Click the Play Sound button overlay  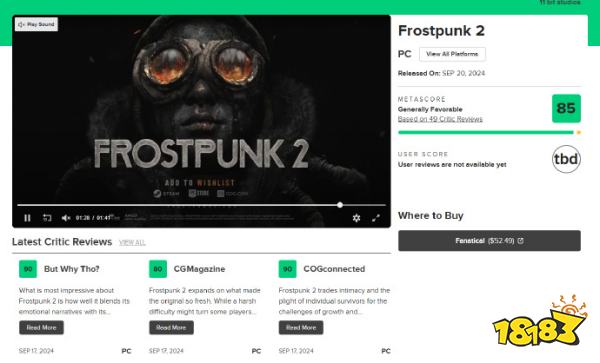[x=36, y=24]
